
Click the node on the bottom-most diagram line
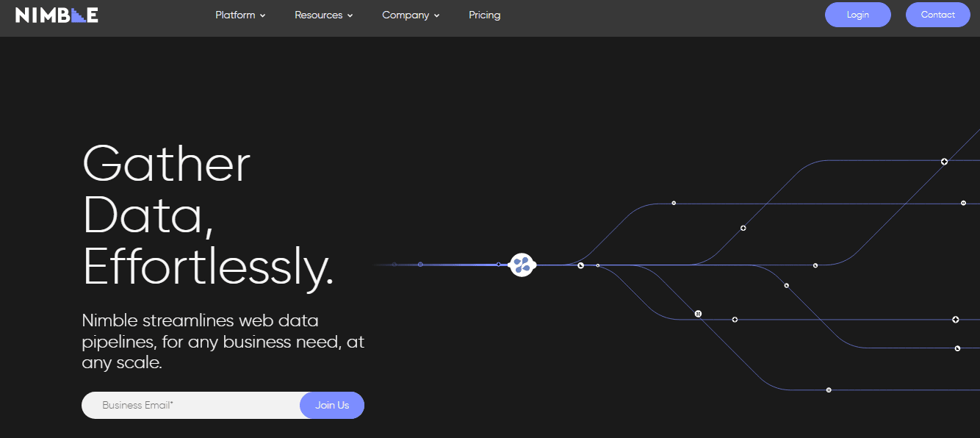(x=829, y=390)
